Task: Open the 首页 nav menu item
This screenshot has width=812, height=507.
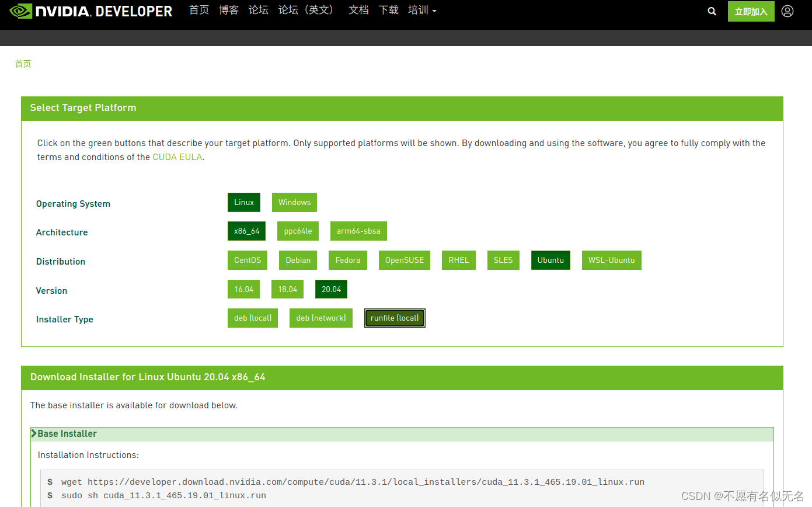Action: 199,11
